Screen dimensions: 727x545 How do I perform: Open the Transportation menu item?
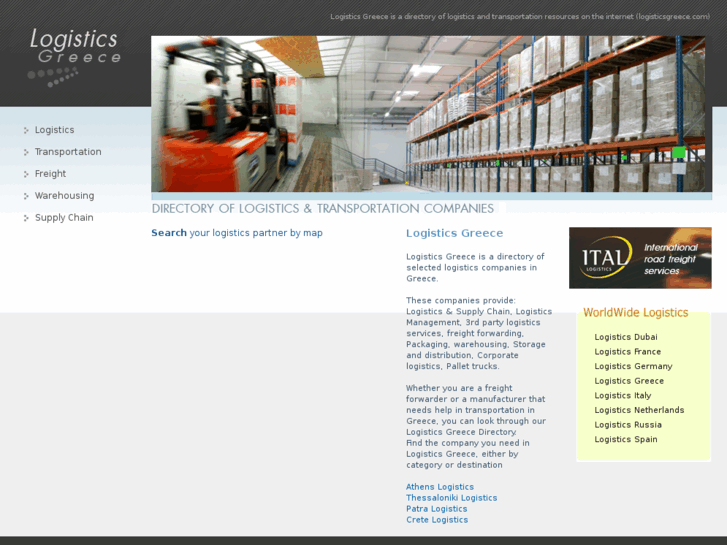(x=68, y=152)
